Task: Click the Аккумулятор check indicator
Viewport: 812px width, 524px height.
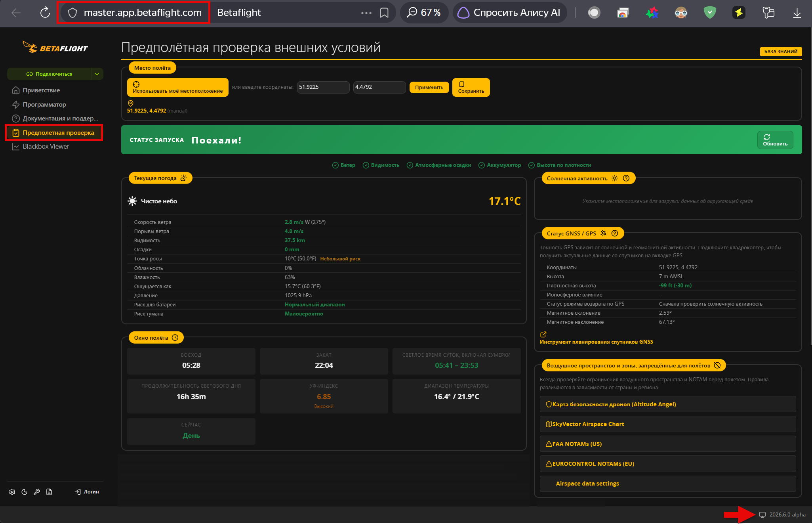Action: tap(500, 165)
